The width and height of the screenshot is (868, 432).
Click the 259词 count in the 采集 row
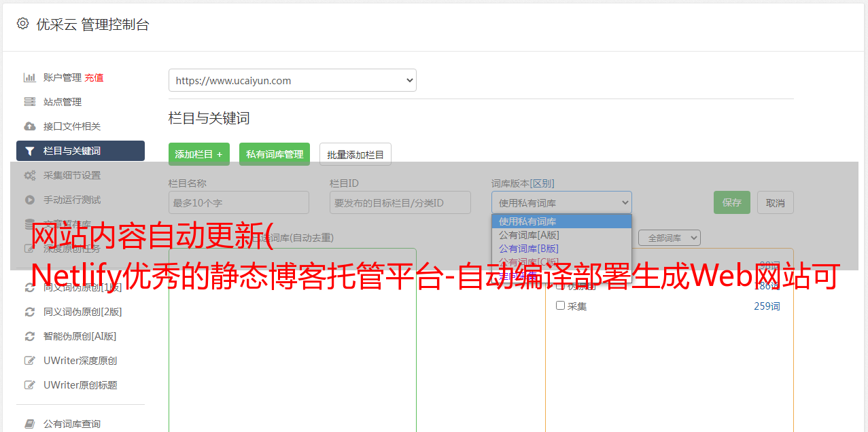pos(767,306)
